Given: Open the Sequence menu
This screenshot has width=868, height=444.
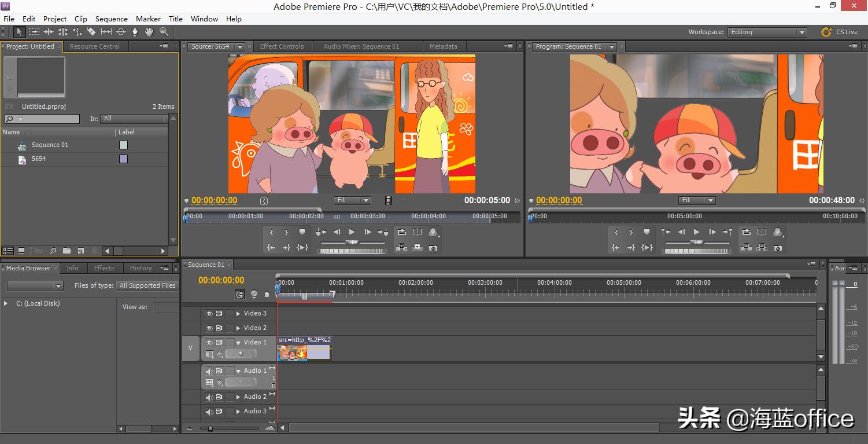Looking at the screenshot, I should (111, 19).
